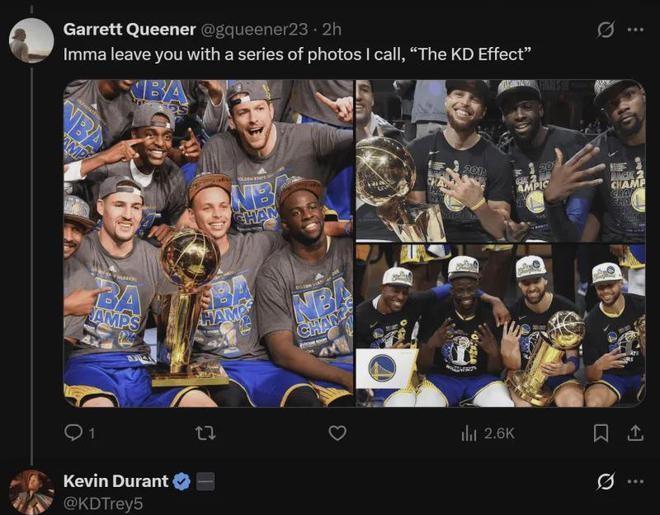Open more options for Kevin Durant's reply

(635, 482)
